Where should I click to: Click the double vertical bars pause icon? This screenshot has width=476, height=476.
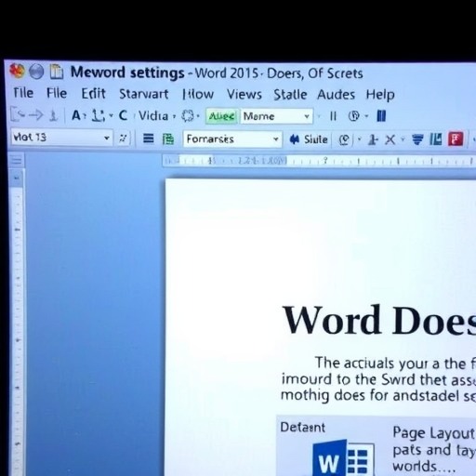click(x=333, y=116)
